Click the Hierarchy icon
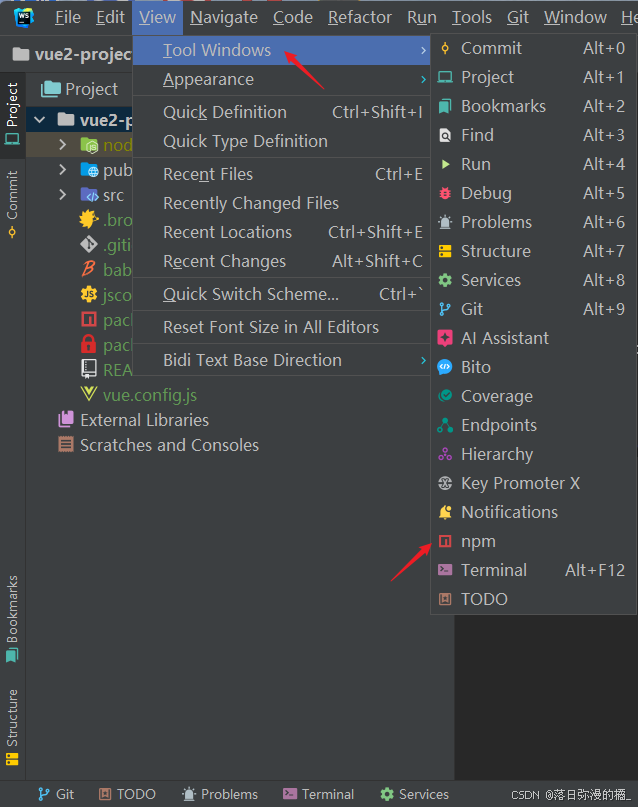This screenshot has width=638, height=807. click(445, 454)
